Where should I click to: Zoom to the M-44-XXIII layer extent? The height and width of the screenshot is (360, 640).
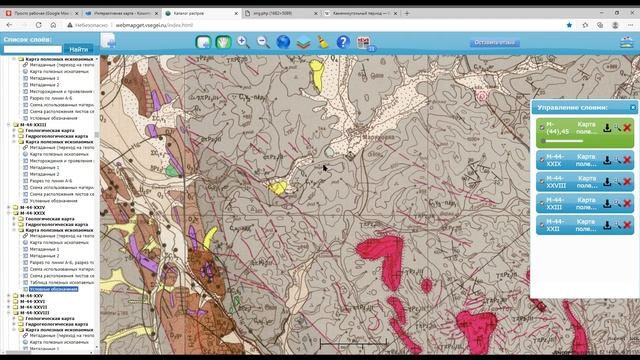click(617, 203)
